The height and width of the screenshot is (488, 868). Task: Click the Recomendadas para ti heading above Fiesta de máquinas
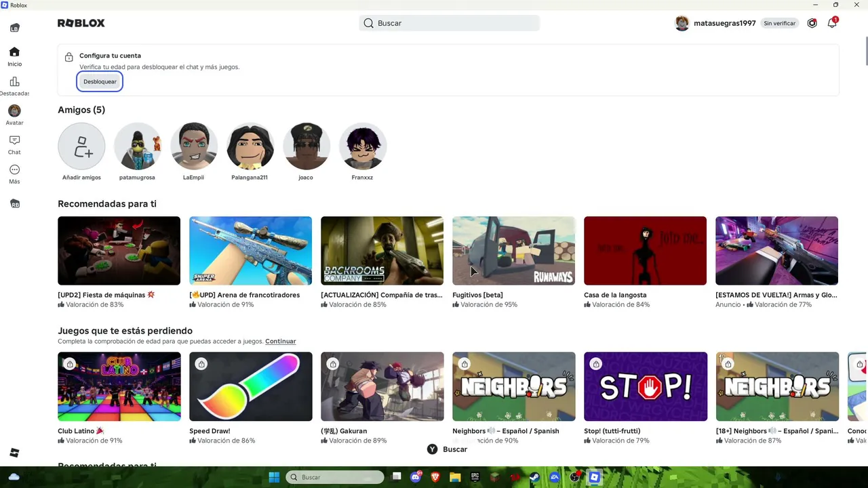(107, 204)
